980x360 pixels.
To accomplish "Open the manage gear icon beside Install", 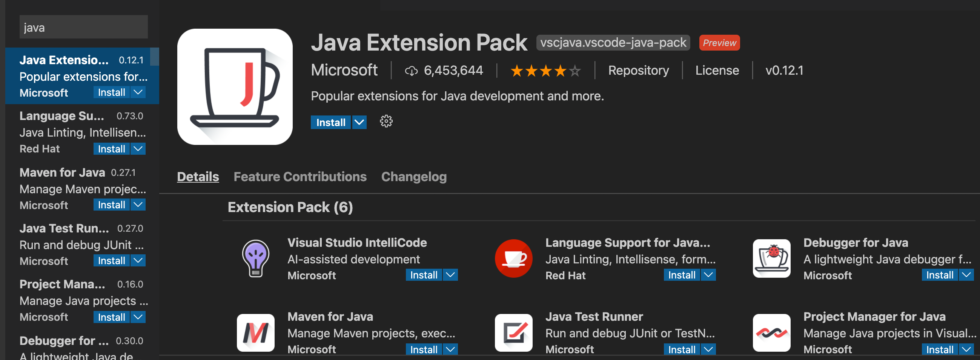I will [x=386, y=122].
